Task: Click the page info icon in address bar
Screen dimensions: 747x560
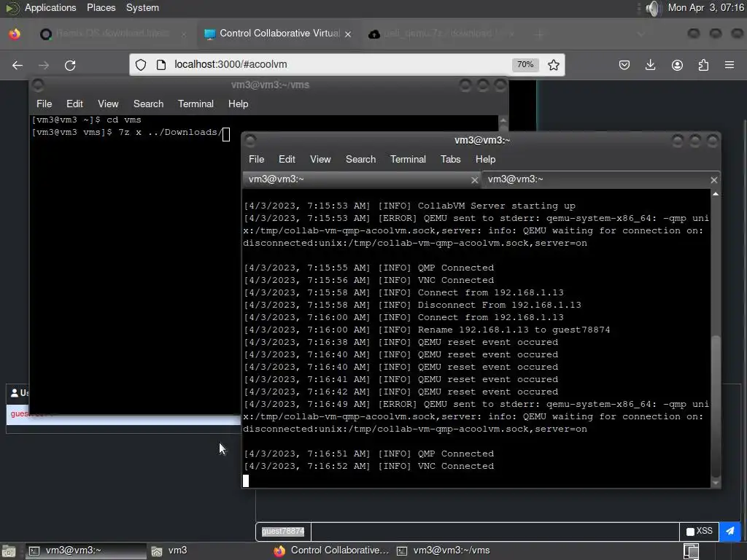Action: tap(161, 65)
